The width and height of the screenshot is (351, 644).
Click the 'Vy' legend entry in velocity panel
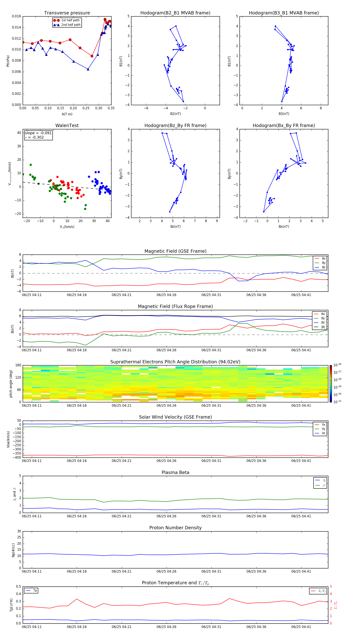click(320, 429)
